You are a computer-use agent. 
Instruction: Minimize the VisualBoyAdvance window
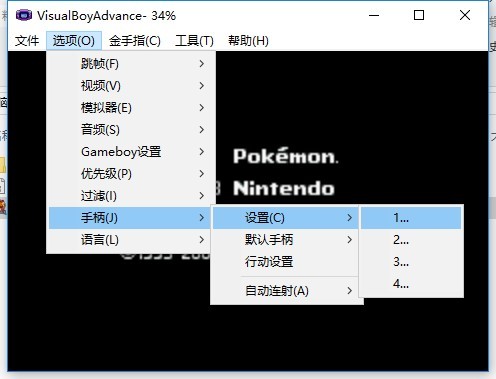click(374, 15)
